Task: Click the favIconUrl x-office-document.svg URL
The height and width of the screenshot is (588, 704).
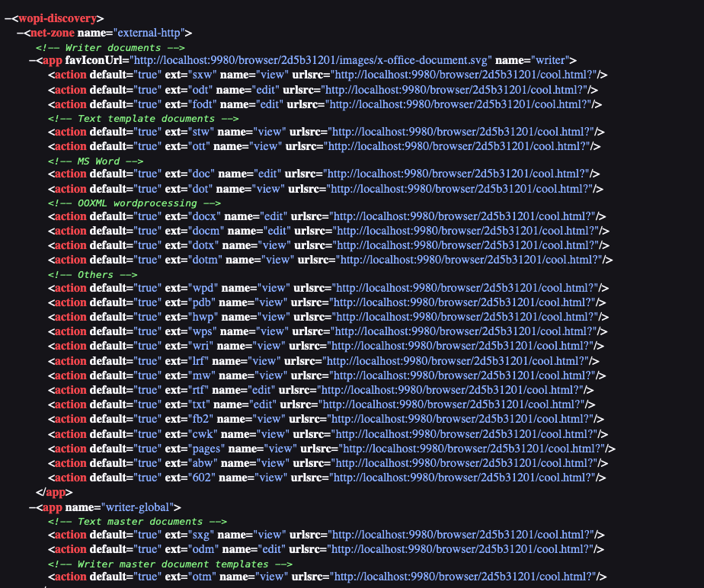Action: pyautogui.click(x=310, y=60)
